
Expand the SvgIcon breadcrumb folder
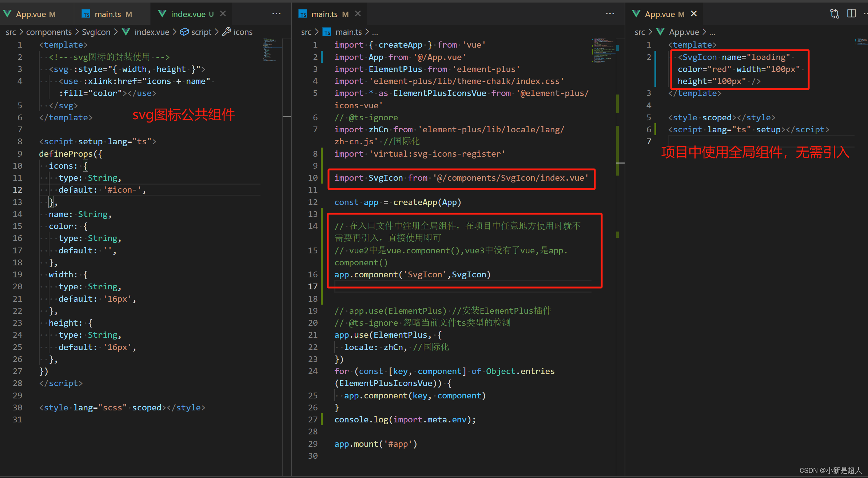[x=96, y=32]
